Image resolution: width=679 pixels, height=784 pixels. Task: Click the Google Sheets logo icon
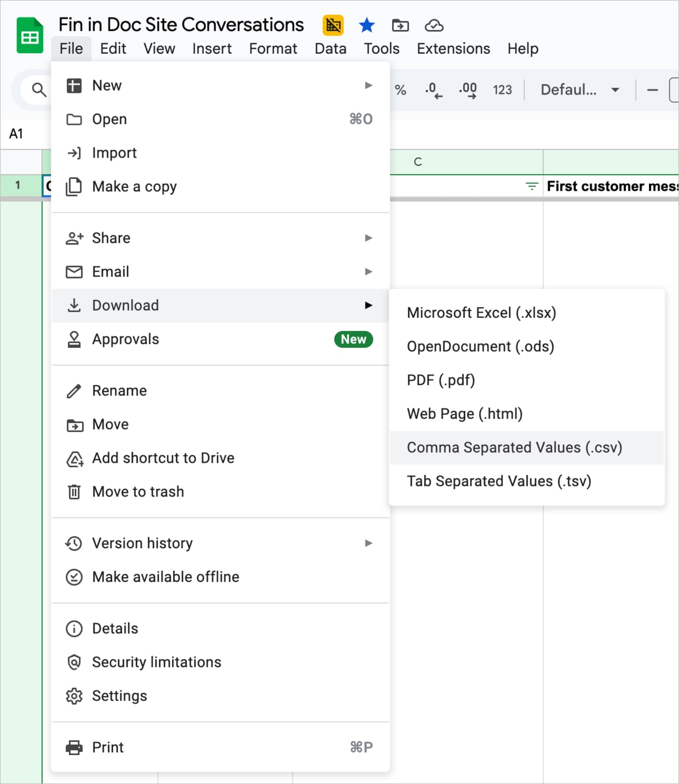tap(29, 35)
